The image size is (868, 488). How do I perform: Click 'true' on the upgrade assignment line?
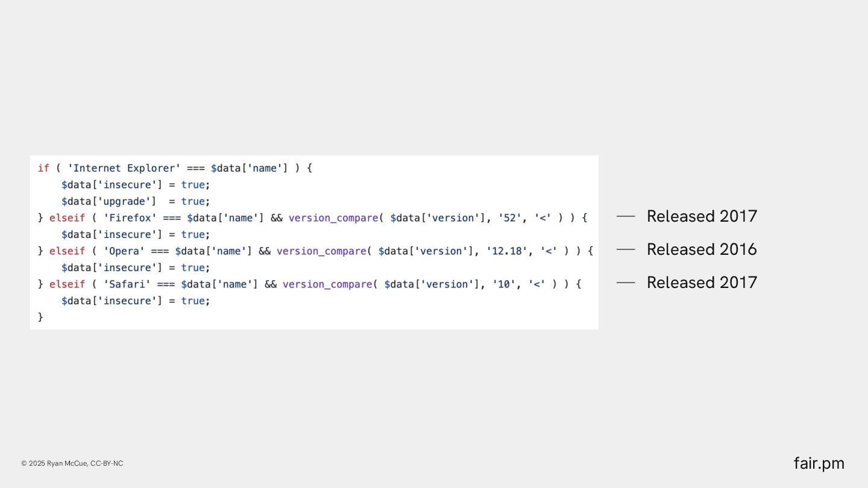click(x=193, y=201)
